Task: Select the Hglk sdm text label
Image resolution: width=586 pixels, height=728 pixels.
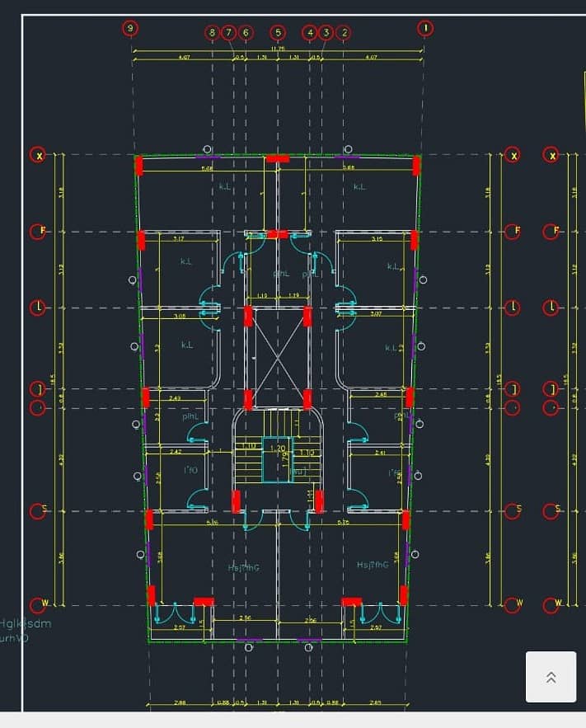Action: coord(26,623)
